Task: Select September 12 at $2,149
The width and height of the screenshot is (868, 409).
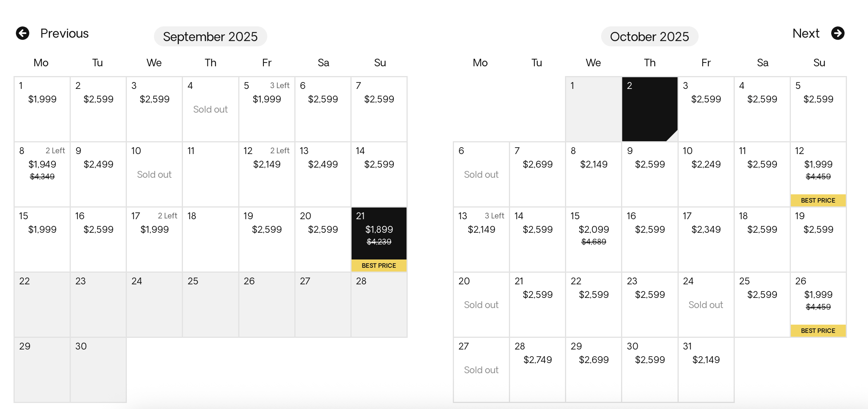Action: pos(267,174)
